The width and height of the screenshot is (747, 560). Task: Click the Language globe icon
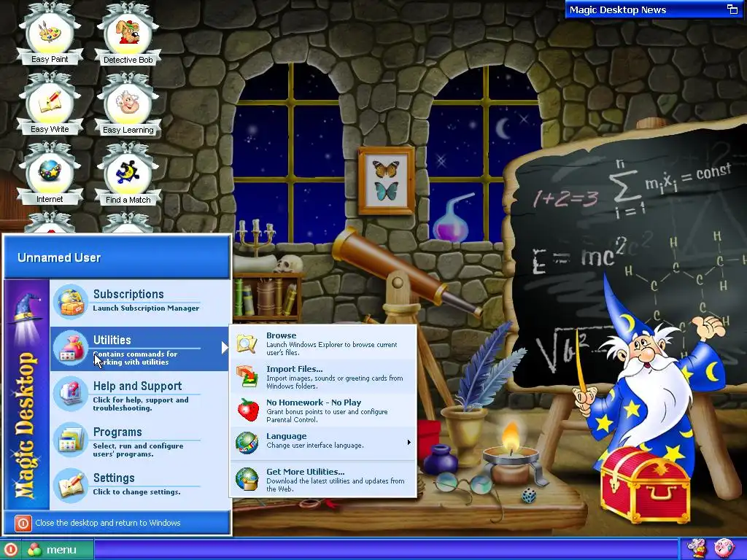coord(247,443)
